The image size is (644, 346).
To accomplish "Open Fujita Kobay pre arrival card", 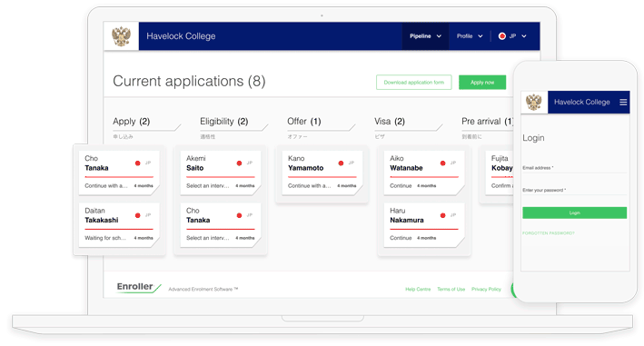I will pyautogui.click(x=500, y=173).
